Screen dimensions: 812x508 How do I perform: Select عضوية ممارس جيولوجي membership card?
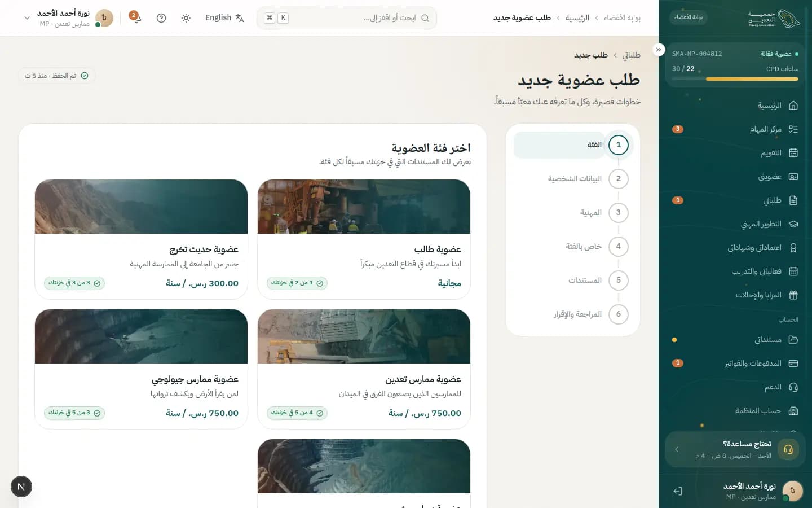141,369
